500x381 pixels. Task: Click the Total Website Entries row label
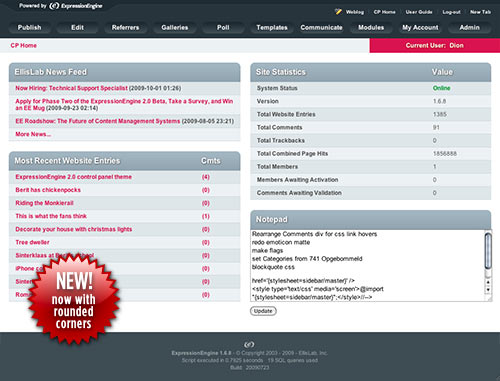click(x=286, y=114)
